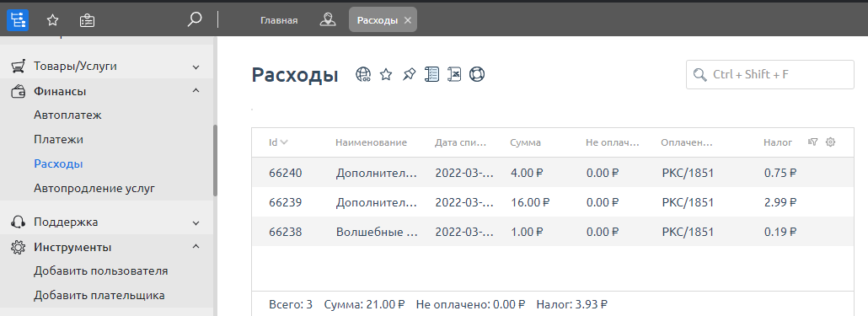Collapse the Инструменты menu section
868x316 pixels.
[x=196, y=246]
